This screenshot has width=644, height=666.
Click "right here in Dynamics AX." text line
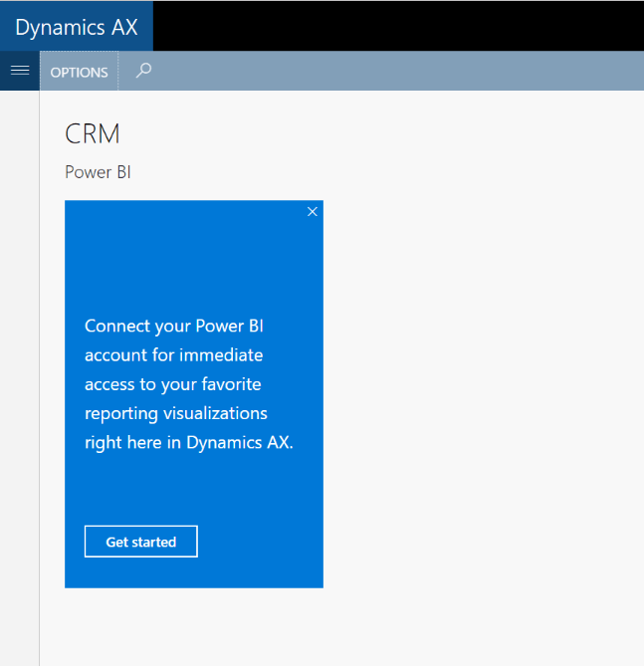click(189, 443)
